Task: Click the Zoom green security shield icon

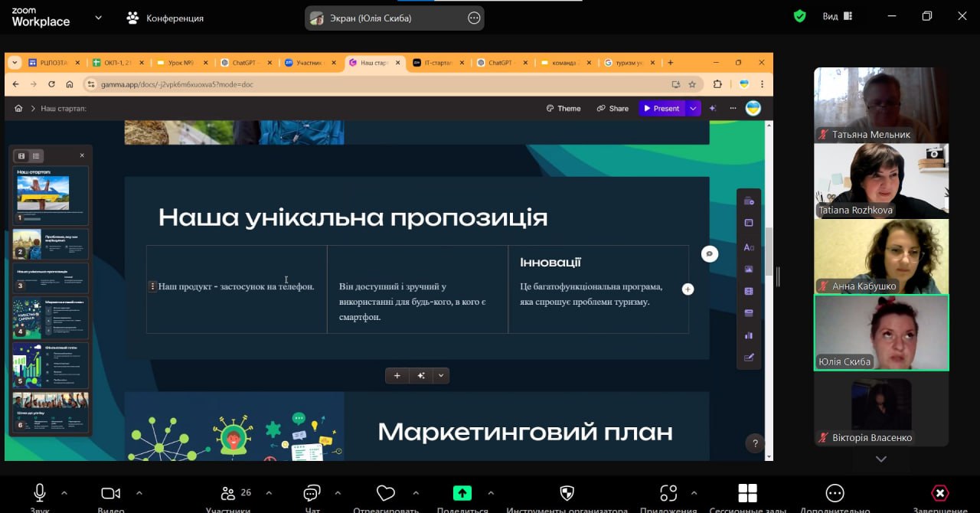Action: pyautogui.click(x=799, y=16)
